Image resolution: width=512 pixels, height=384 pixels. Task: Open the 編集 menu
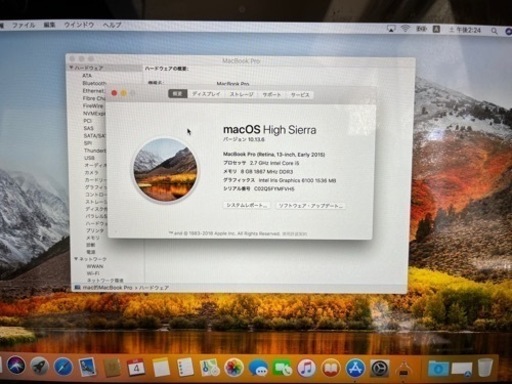click(x=49, y=25)
